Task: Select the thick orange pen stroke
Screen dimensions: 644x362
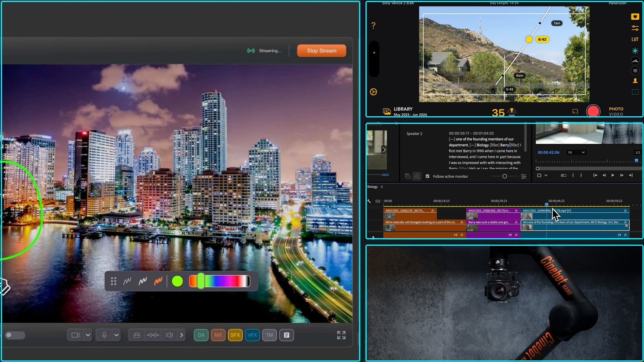Action: (158, 281)
